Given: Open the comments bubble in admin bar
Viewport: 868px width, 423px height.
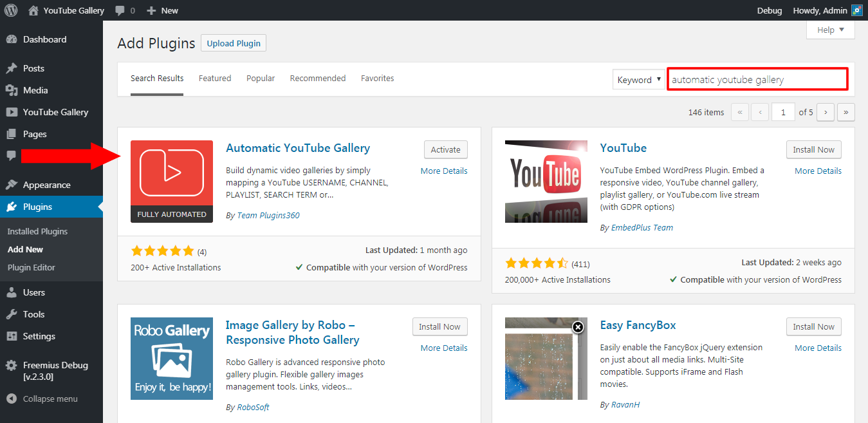Looking at the screenshot, I should click(125, 10).
